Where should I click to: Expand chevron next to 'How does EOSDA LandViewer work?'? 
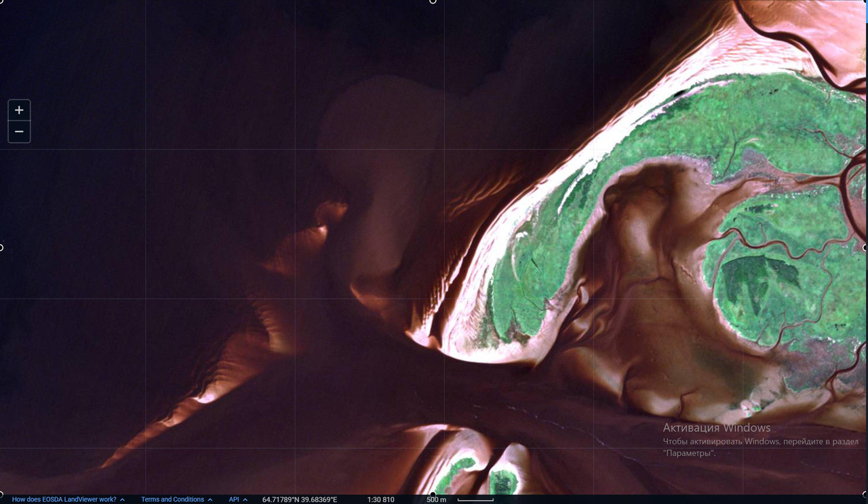point(123,499)
